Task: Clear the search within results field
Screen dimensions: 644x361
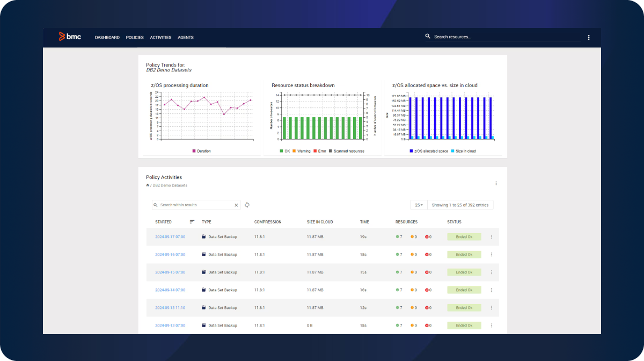Action: 236,205
